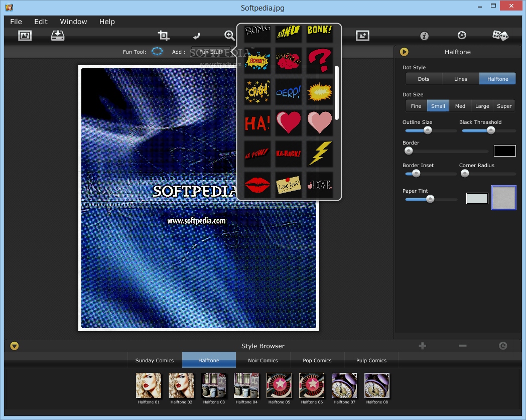The image size is (526, 420).
Task: Add the CRASH sticker with stars
Action: pyautogui.click(x=257, y=92)
